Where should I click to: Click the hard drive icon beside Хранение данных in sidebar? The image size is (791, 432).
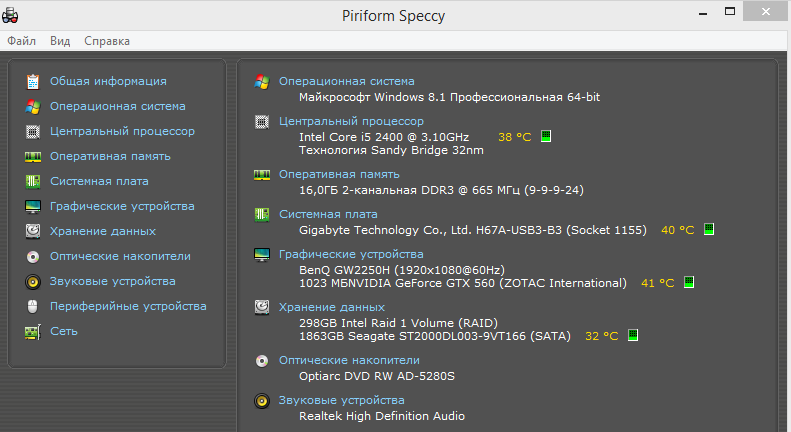point(33,231)
